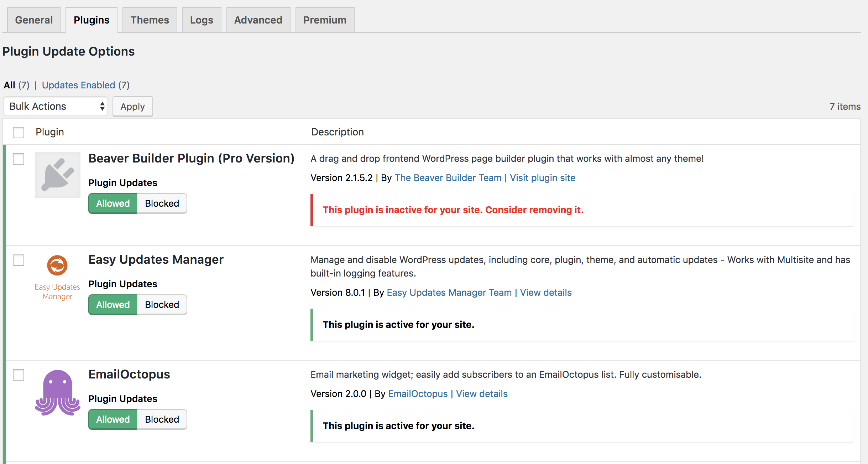Open the Bulk Actions dropdown
The width and height of the screenshot is (868, 464).
pos(56,106)
